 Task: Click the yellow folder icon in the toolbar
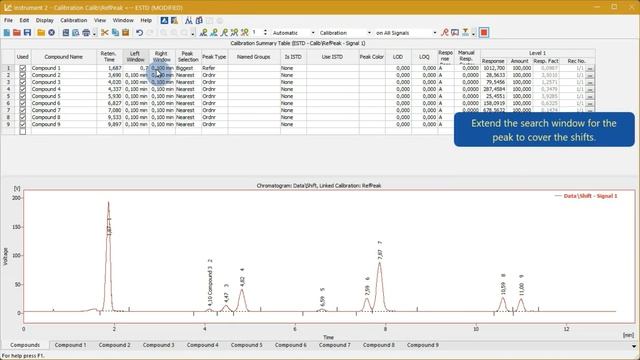[41, 33]
